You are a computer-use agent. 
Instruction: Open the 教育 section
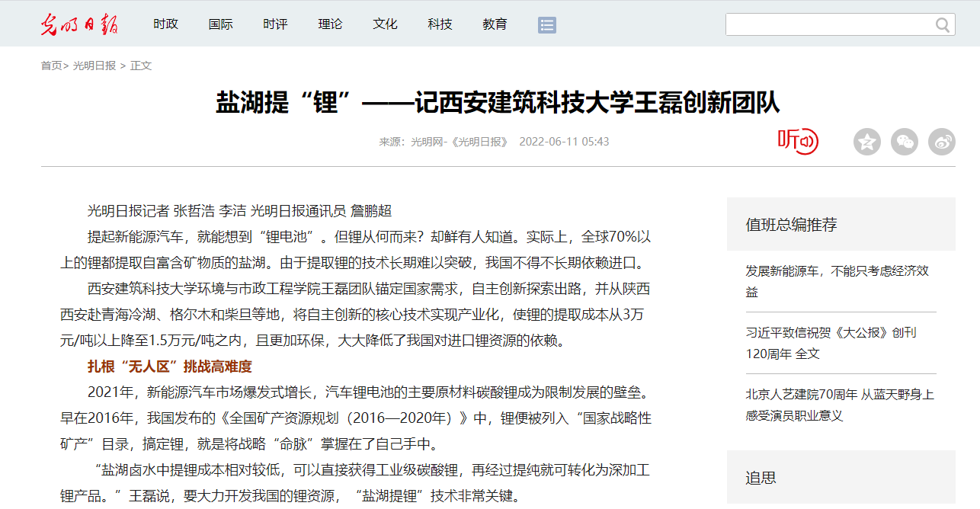[495, 24]
